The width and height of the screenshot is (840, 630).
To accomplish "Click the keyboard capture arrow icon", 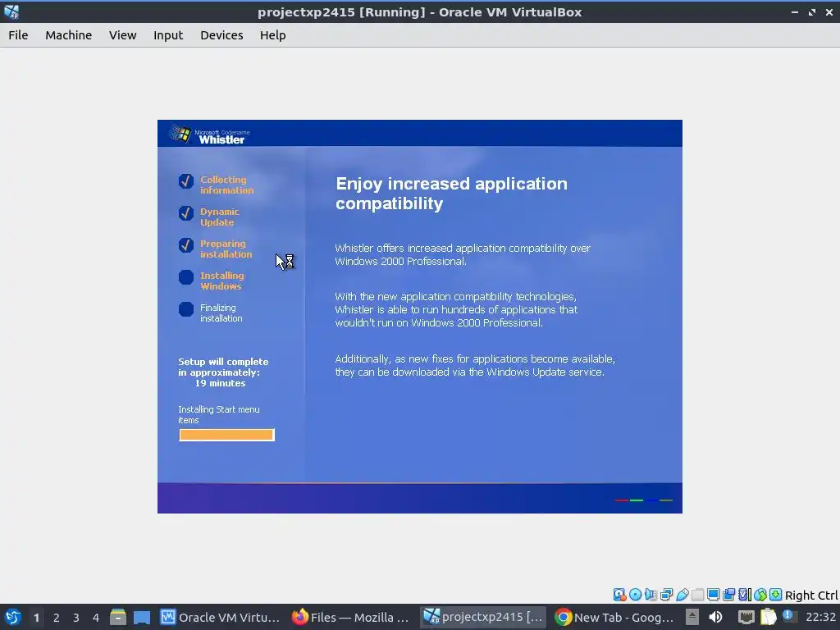I will [775, 594].
